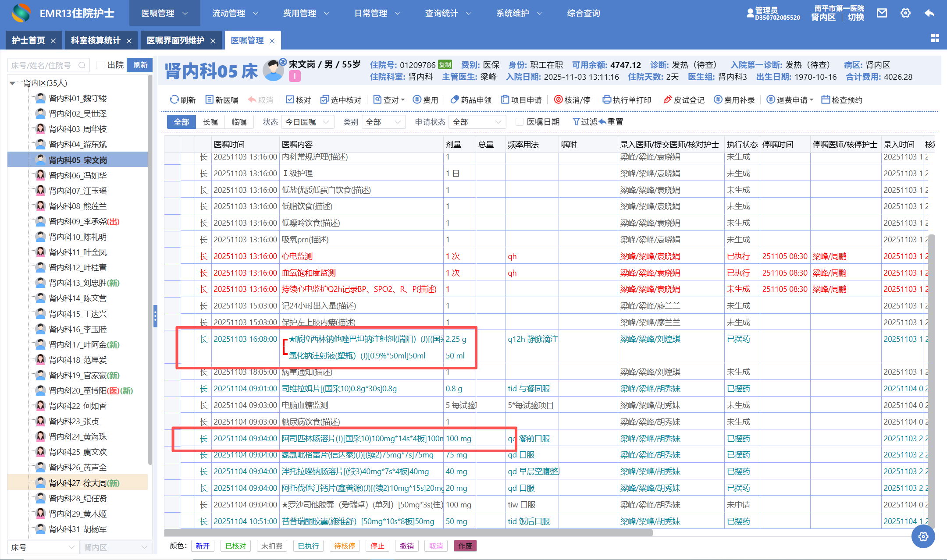
Task: Open the settings gear in the header
Action: pos(905,13)
